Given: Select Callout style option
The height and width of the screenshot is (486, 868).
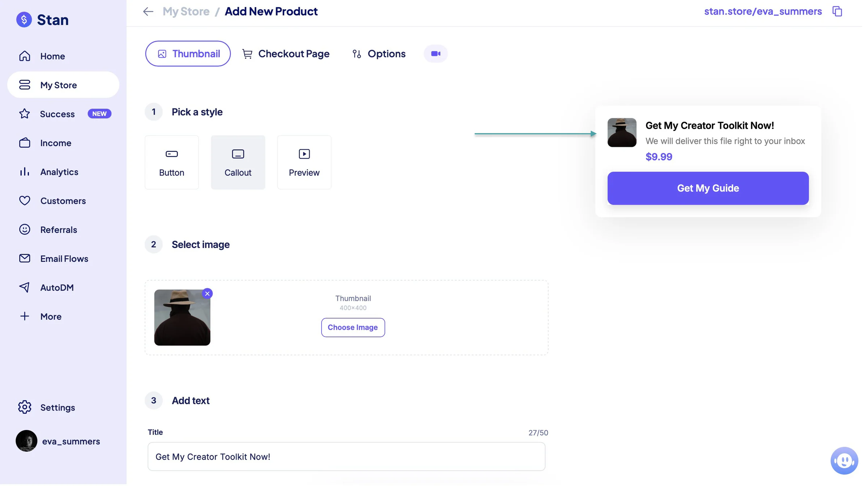Looking at the screenshot, I should click(238, 162).
